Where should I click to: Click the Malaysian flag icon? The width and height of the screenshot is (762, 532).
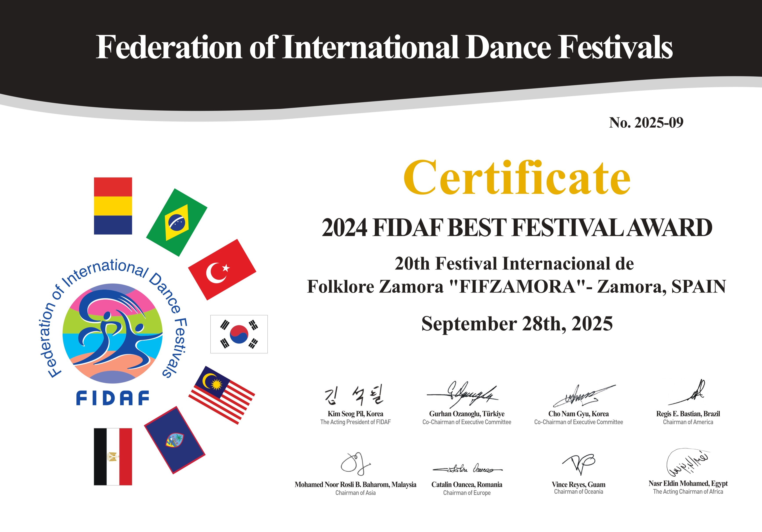221,395
